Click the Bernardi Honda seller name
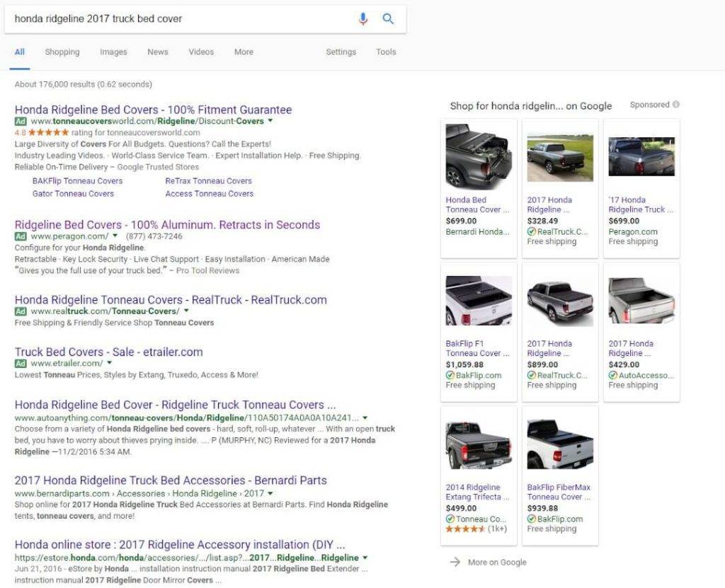The height and width of the screenshot is (588, 725). (x=477, y=231)
